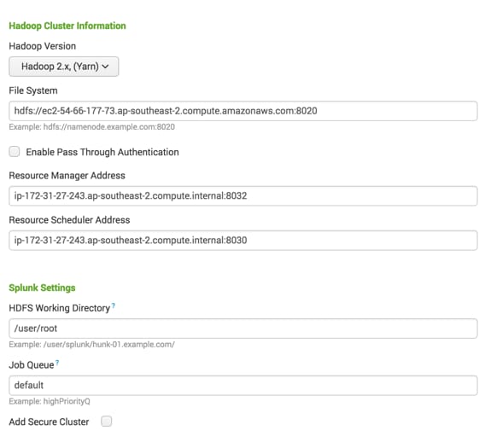Focus the File System hdfs URL field
Screen dimensions: 485x448
[x=243, y=111]
